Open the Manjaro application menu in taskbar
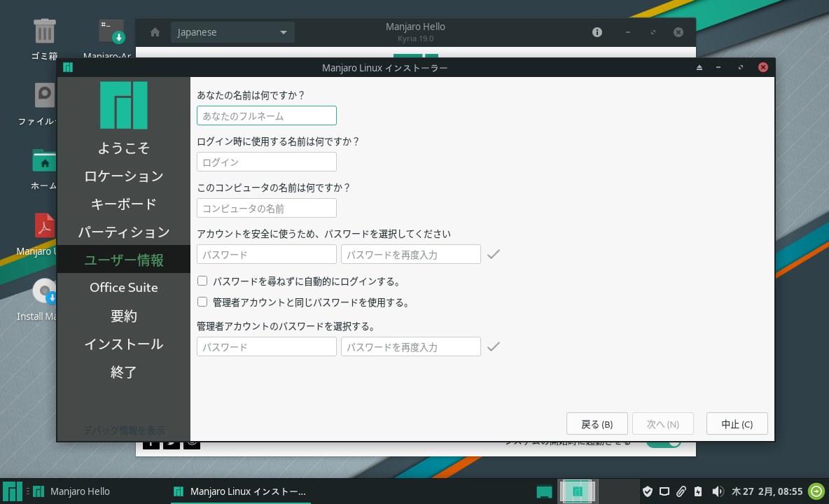This screenshot has width=829, height=504. tap(12, 491)
